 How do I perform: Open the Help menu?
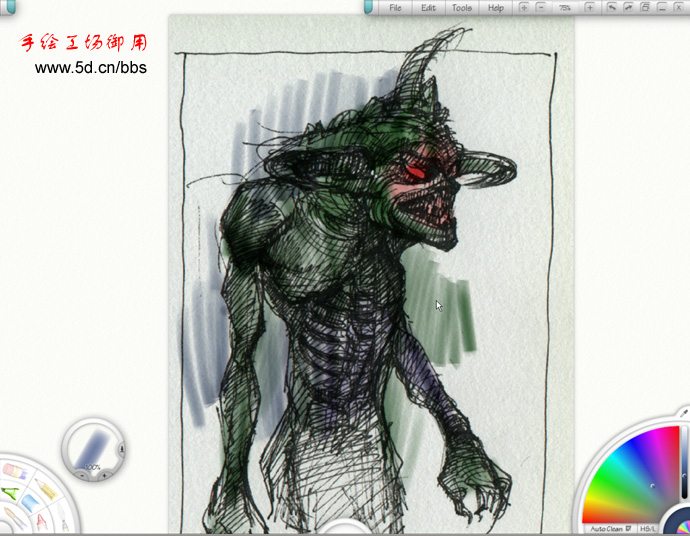[495, 8]
